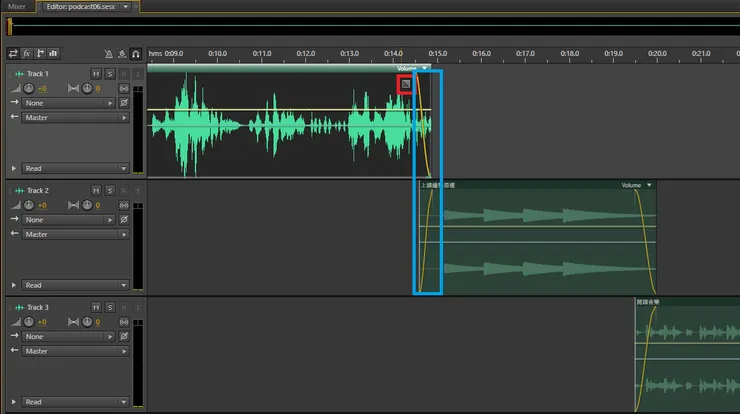Select the Track 1 audio clip waveform
The width and height of the screenshot is (740, 414).
289,125
